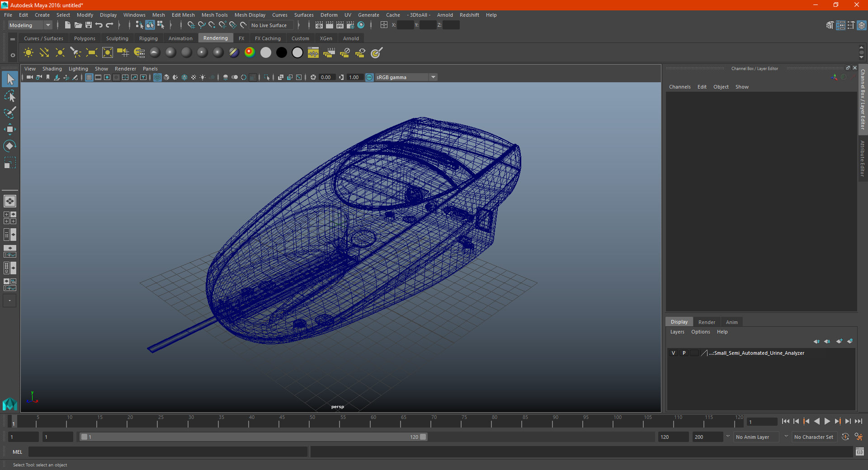Toggle isolate select in viewport
The image size is (868, 470).
[x=267, y=77]
